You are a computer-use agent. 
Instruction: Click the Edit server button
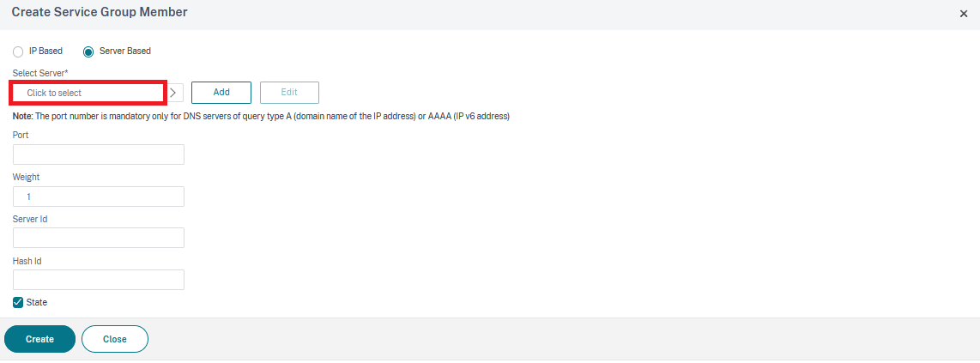click(289, 92)
